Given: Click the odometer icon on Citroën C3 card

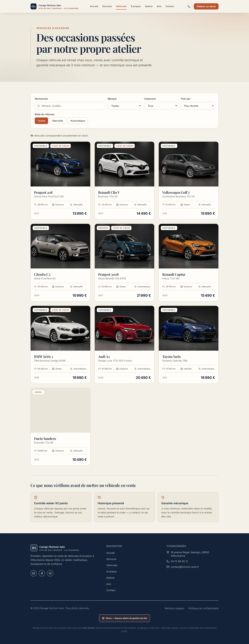Looking at the screenshot, I should (x=35, y=287).
